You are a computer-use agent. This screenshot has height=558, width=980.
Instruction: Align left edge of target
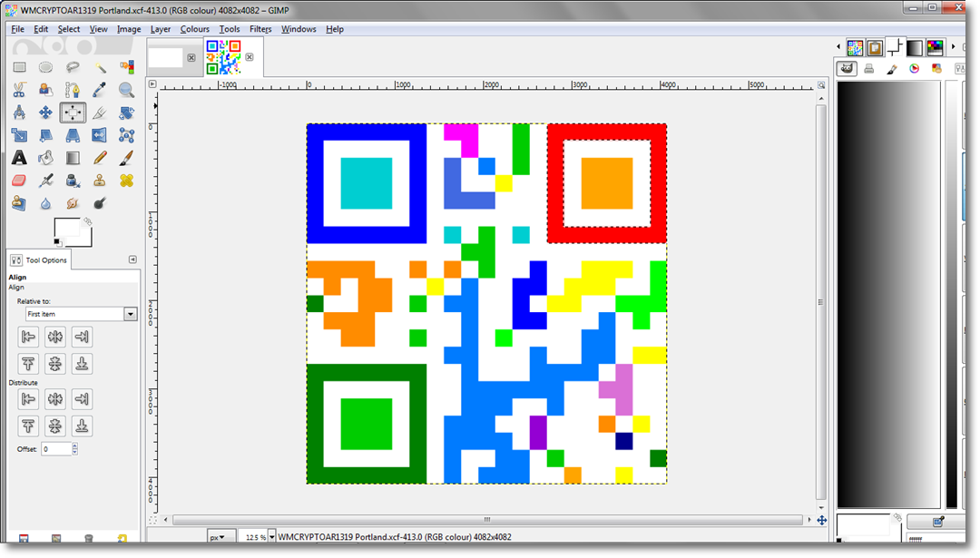28,337
